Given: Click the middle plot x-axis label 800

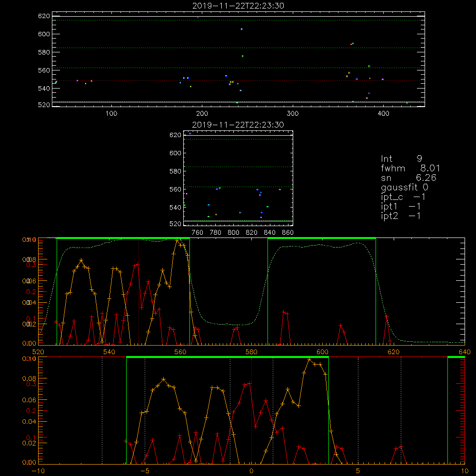Looking at the screenshot, I should (233, 233).
